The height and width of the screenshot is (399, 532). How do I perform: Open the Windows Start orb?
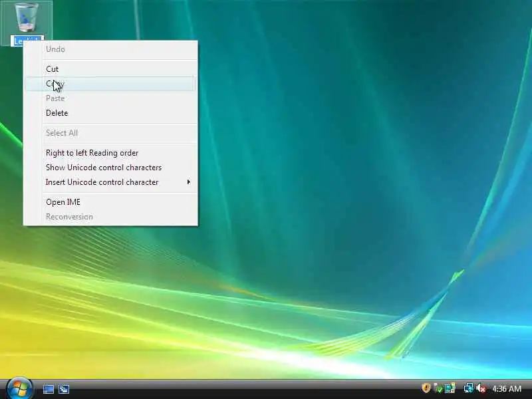tap(19, 388)
